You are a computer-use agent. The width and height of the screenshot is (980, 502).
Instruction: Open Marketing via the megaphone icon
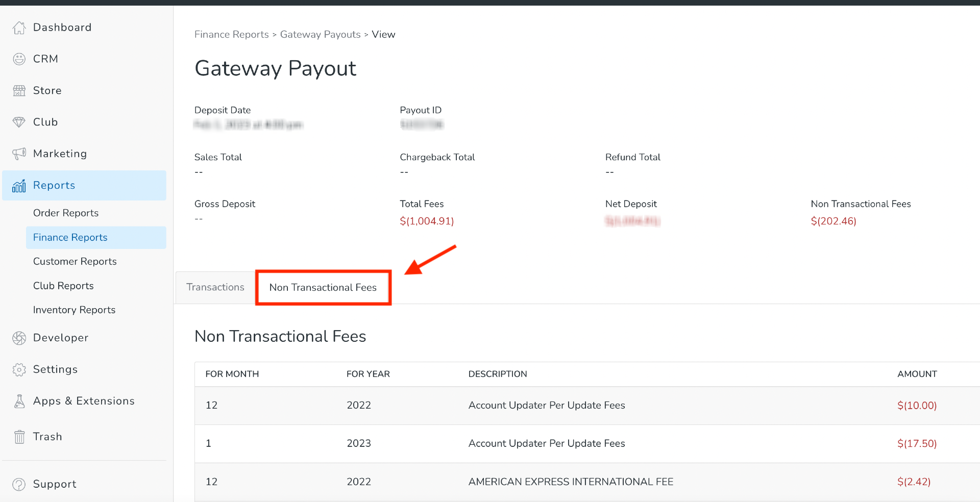tap(19, 154)
